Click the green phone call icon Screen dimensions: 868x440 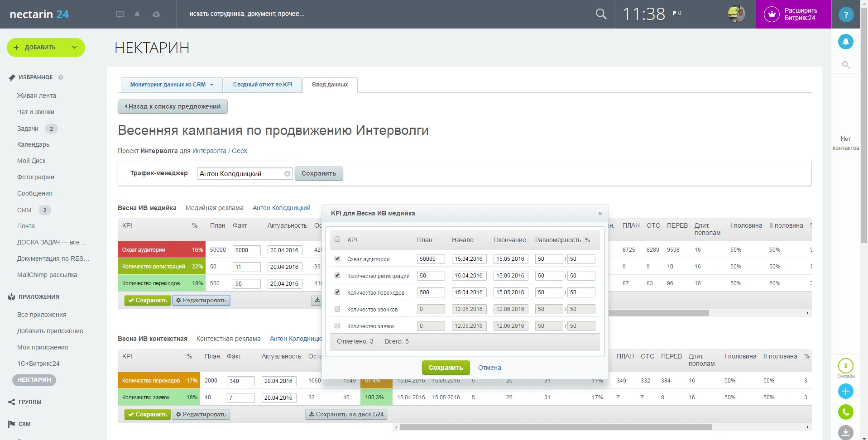pos(845,412)
